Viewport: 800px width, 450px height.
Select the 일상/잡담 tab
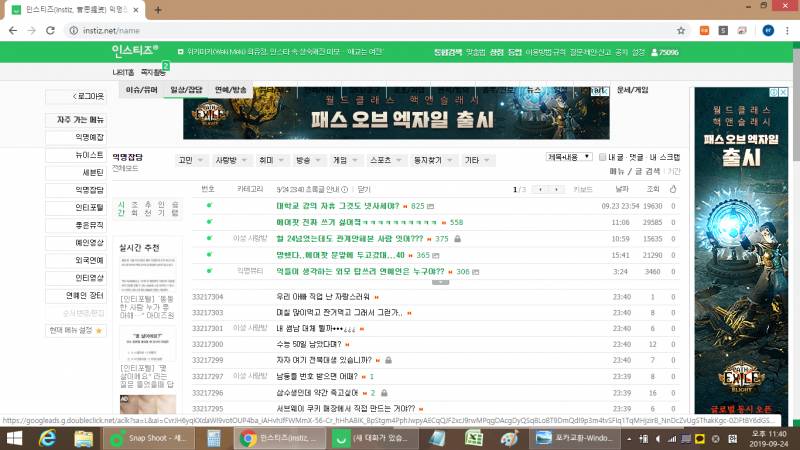tap(186, 90)
